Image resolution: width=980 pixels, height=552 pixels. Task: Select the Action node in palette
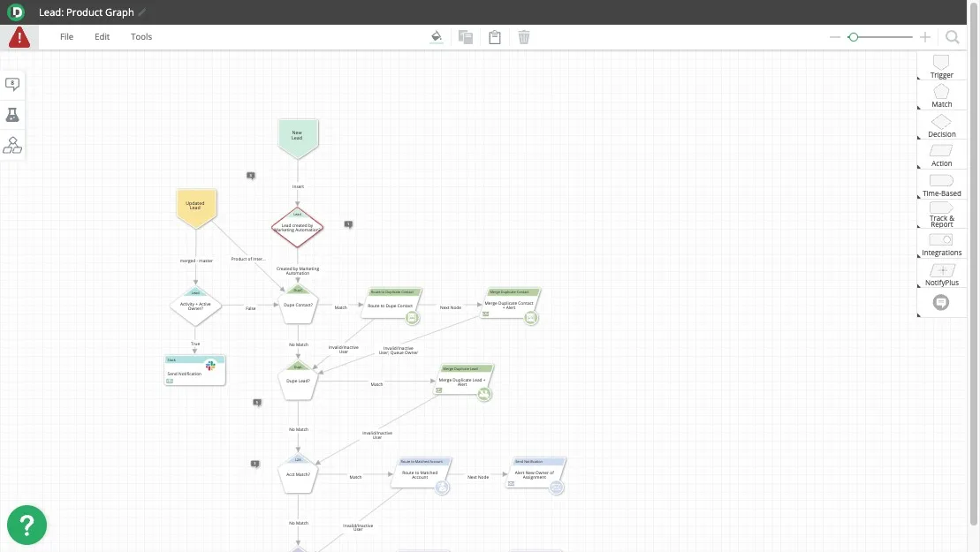[x=941, y=155]
